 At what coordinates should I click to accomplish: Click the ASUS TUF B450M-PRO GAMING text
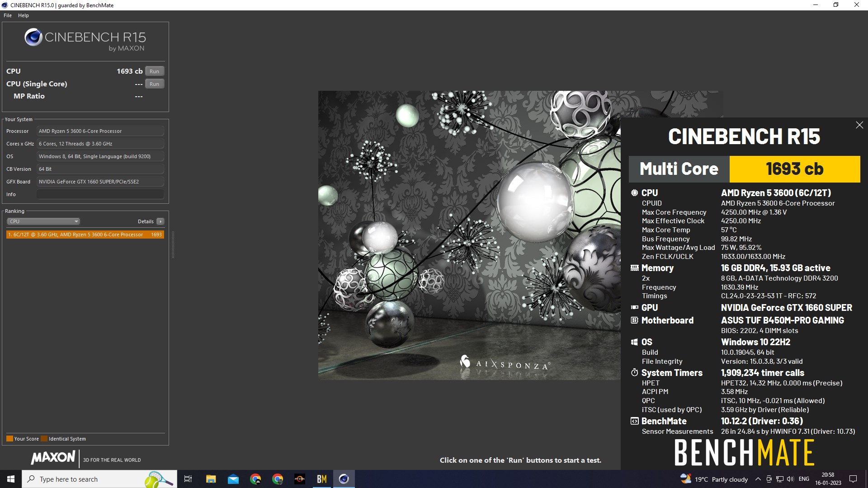click(x=783, y=320)
